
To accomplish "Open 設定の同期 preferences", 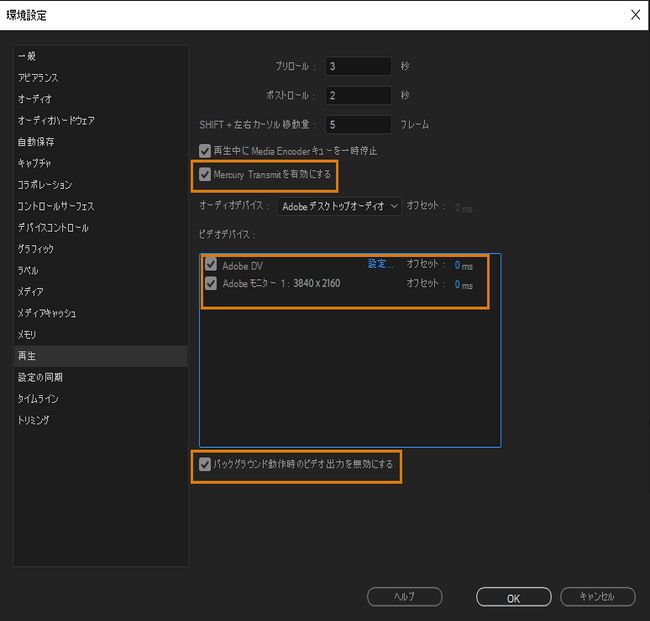I will click(x=100, y=377).
